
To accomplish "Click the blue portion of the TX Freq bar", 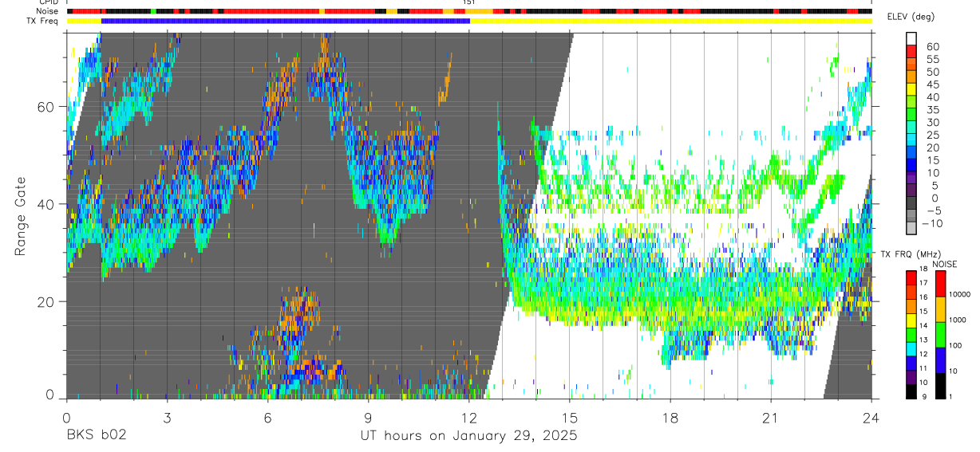I will [x=285, y=21].
